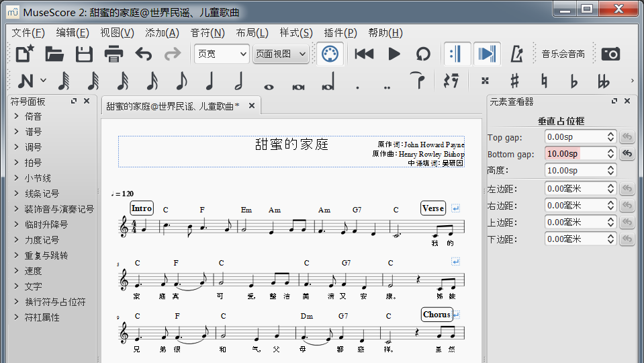Screen dimensions: 644x363
Task: Click the Top gap input field
Action: tap(574, 137)
